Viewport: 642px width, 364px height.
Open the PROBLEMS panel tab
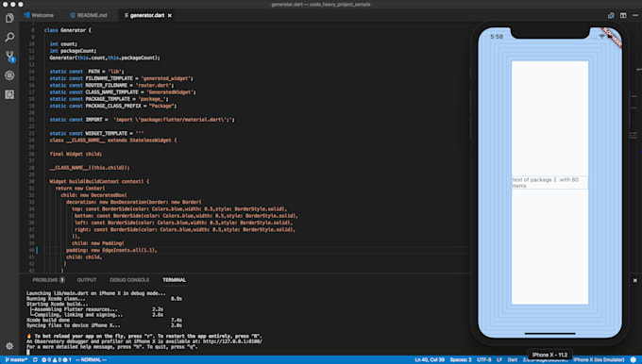[x=48, y=280]
